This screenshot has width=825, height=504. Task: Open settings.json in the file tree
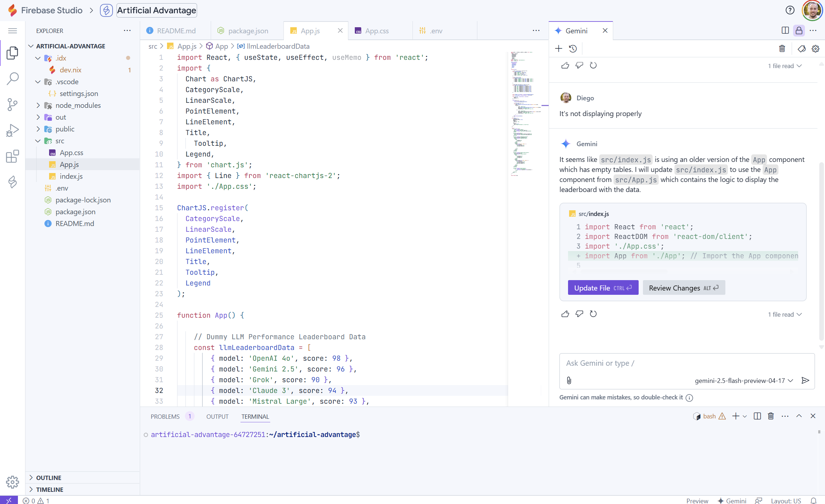pos(79,93)
